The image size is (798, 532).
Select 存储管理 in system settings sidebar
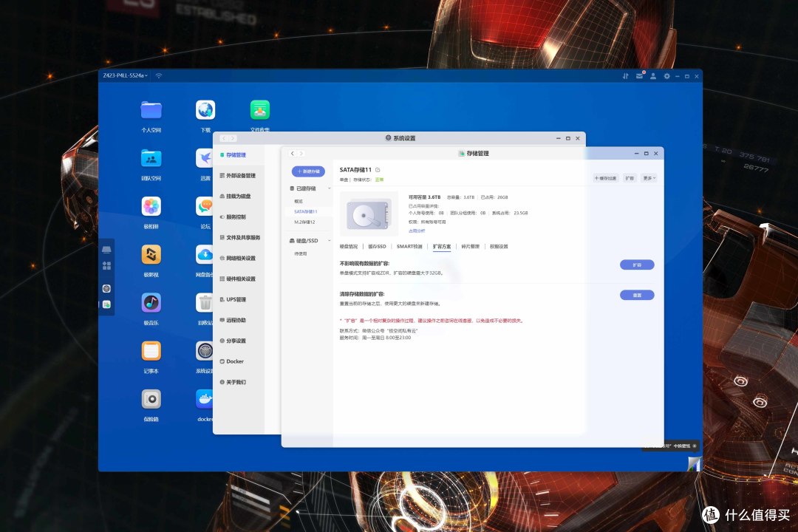point(239,154)
